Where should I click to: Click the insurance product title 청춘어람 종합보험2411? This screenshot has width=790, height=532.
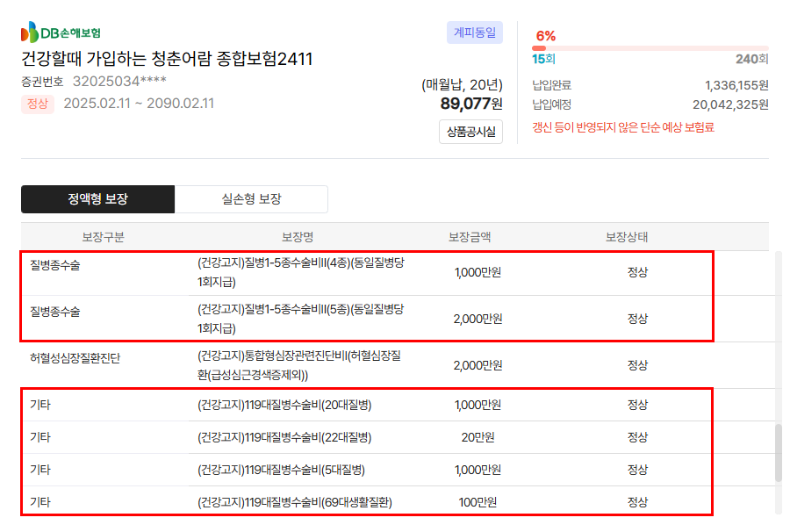pos(167,59)
